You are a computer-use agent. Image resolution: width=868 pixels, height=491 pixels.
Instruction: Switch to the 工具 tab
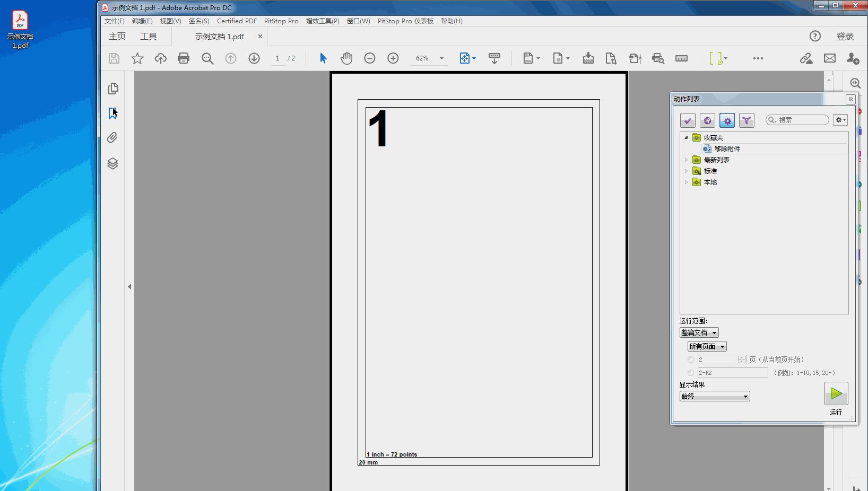[149, 36]
